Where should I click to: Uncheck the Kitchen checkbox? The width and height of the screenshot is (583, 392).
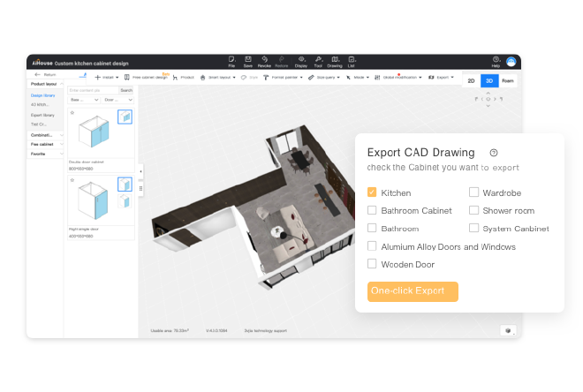point(372,192)
